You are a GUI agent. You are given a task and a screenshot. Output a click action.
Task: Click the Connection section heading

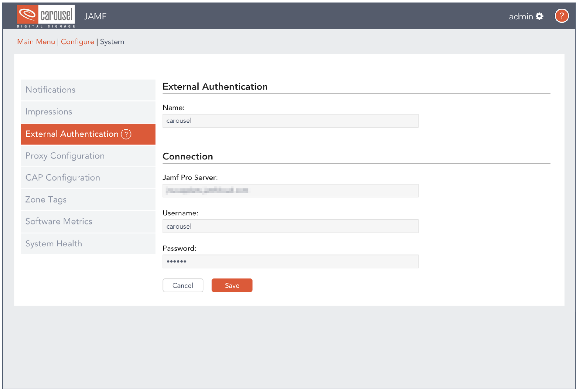(188, 157)
